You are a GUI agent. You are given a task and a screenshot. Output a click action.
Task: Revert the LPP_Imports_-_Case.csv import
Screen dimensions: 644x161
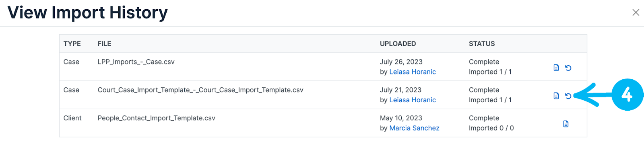[568, 68]
